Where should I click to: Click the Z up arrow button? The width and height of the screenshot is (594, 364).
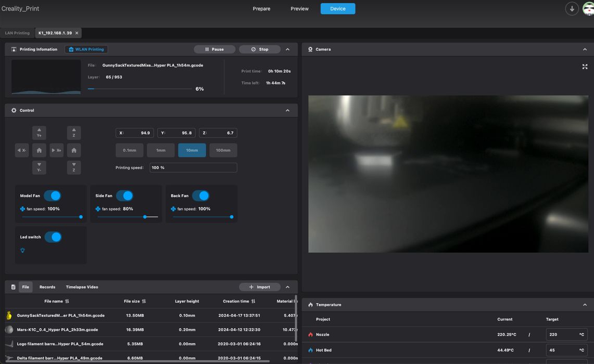[74, 133]
